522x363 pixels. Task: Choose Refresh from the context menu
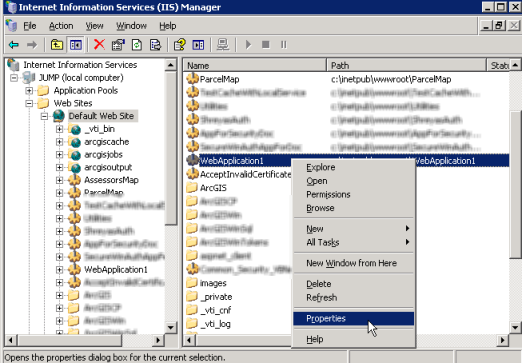pyautogui.click(x=354, y=298)
